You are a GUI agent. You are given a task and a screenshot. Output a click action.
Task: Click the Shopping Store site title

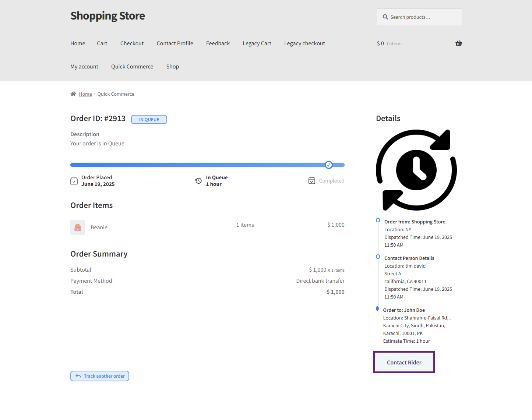coord(108,16)
